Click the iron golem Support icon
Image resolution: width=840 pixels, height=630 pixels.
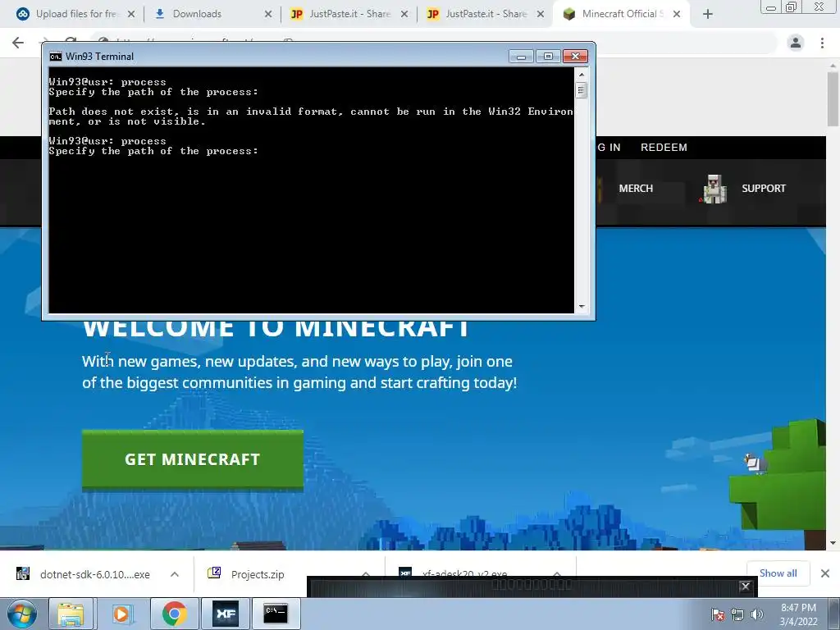coord(714,189)
